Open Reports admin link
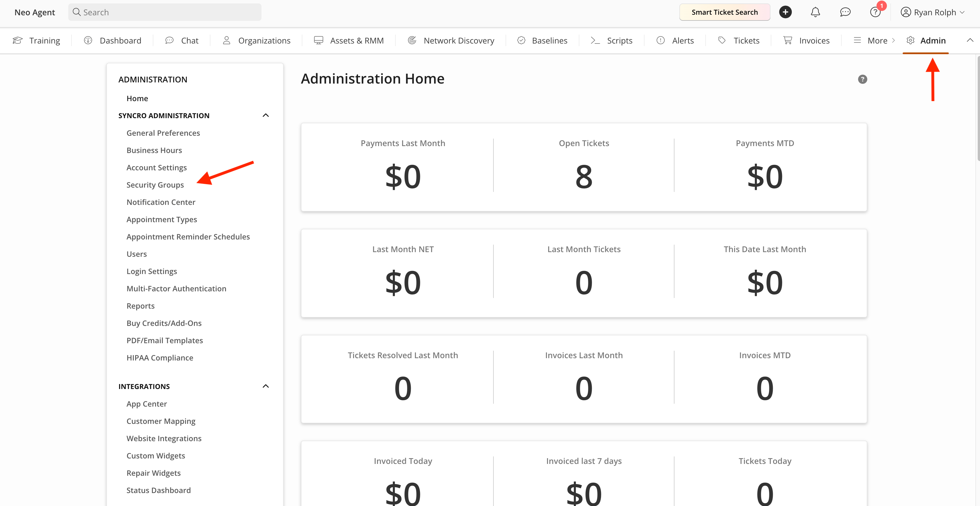The width and height of the screenshot is (980, 506). (x=140, y=305)
